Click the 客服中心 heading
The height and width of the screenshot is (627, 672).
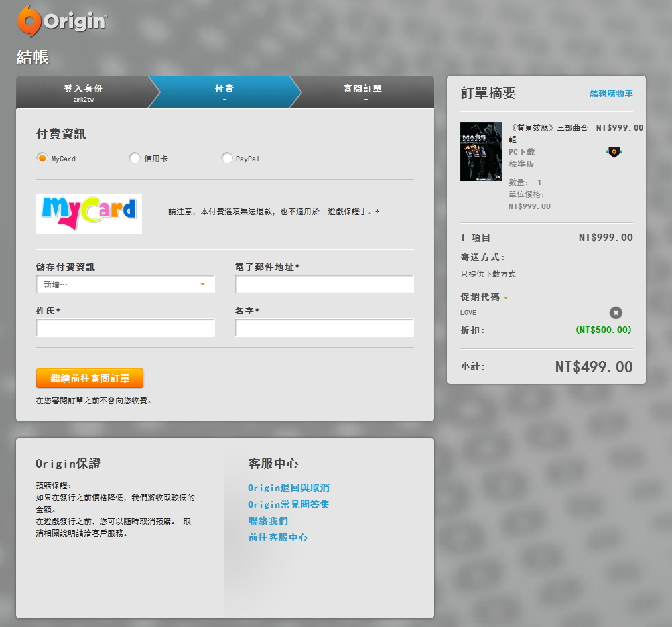click(273, 464)
